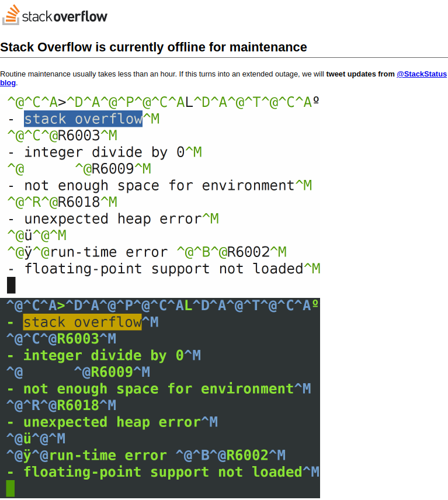The height and width of the screenshot is (500, 448).
Task: Click 'not enough space for environment' in dark terminal
Action: pyautogui.click(x=158, y=388)
